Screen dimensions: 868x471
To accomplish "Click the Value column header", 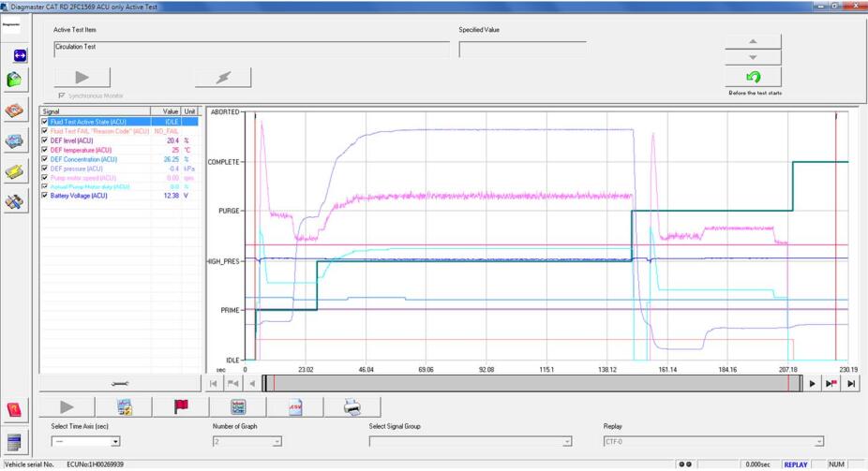I will point(166,111).
